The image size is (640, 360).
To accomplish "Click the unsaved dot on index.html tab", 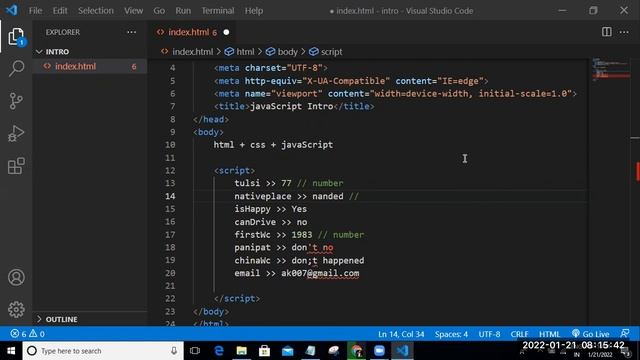I will (226, 32).
